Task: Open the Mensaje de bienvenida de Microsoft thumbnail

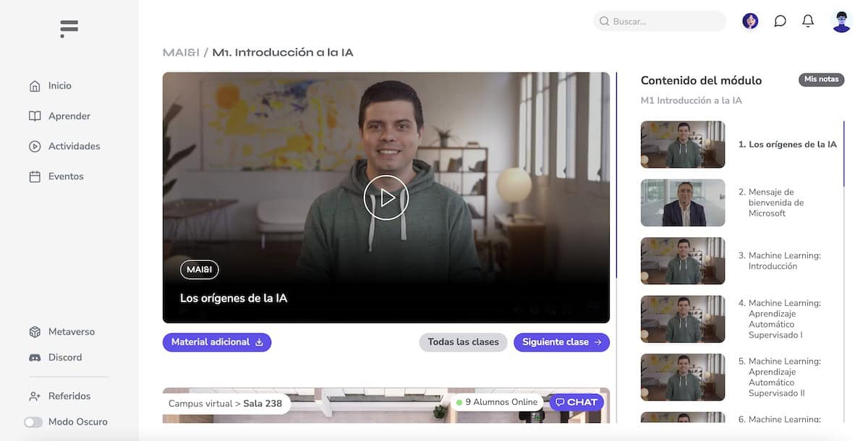Action: 682,202
